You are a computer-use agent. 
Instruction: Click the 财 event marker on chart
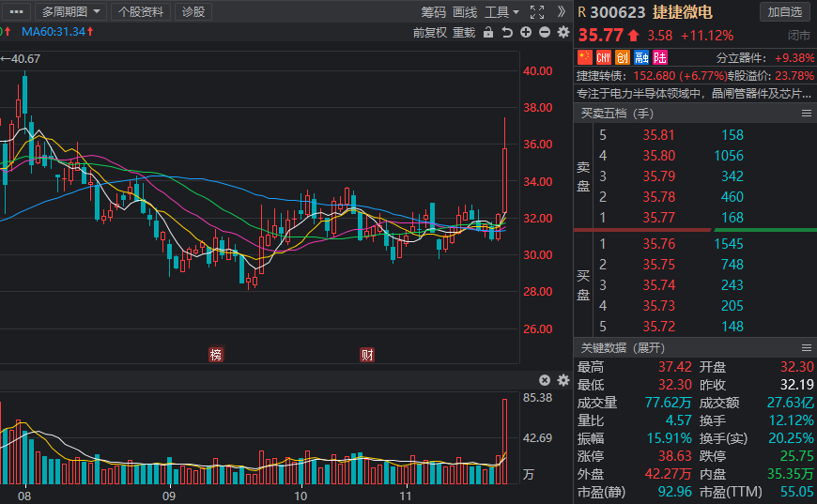[x=367, y=355]
